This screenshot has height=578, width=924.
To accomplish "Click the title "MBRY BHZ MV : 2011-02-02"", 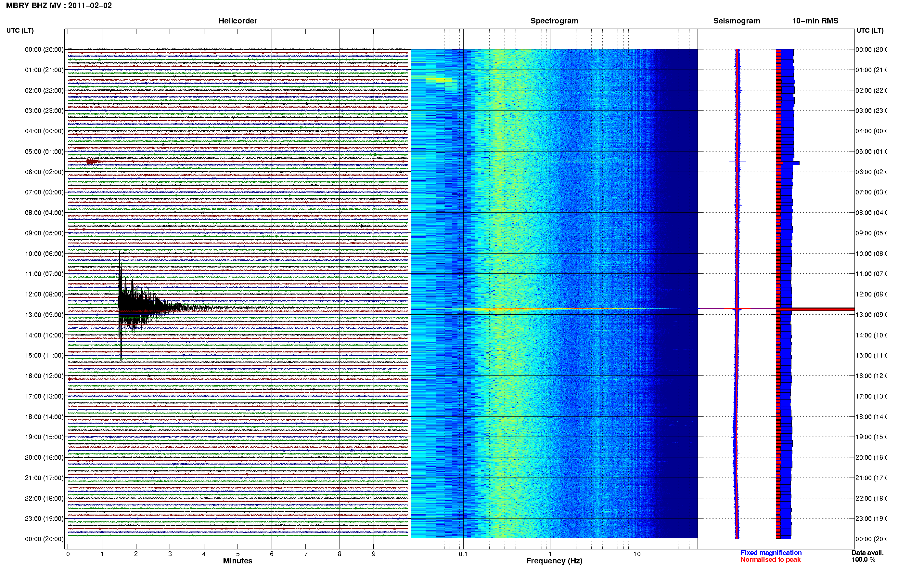I will (x=59, y=5).
